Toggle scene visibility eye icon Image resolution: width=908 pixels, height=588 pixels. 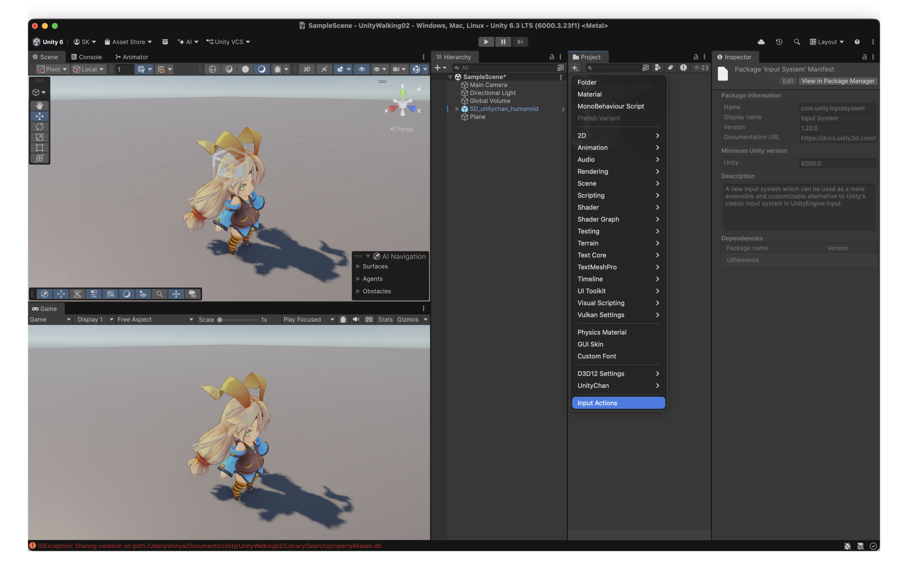click(361, 69)
